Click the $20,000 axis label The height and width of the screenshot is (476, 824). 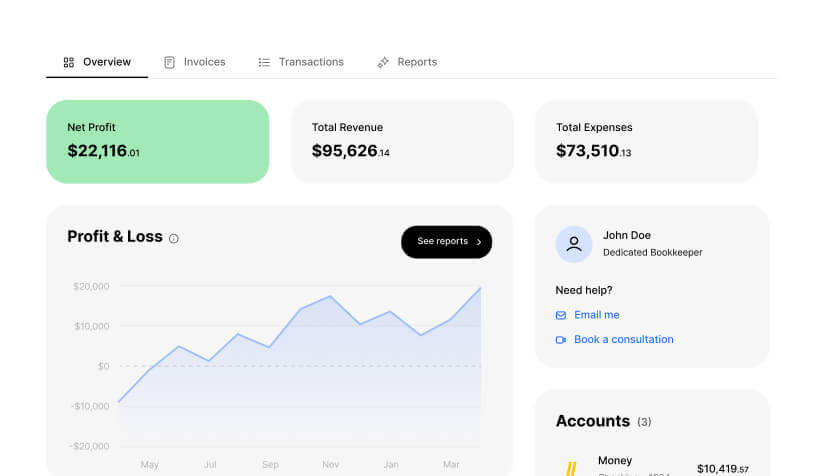[x=91, y=286]
